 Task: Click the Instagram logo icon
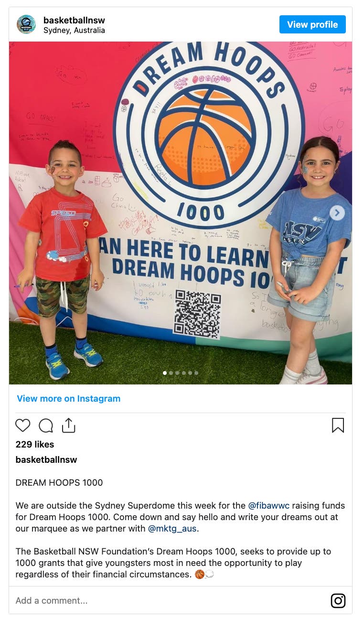click(338, 600)
